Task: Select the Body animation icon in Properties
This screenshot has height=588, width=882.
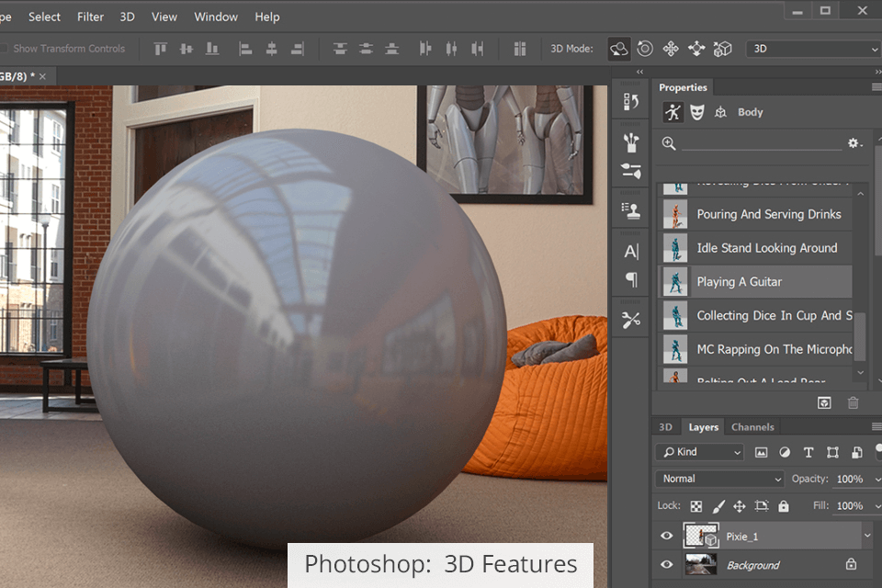Action: [673, 112]
